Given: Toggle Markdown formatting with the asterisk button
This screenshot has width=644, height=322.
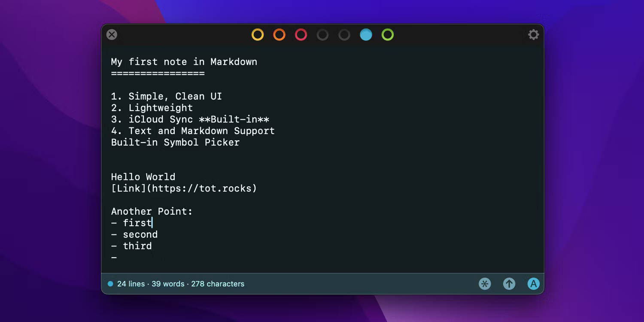Looking at the screenshot, I should (x=485, y=283).
